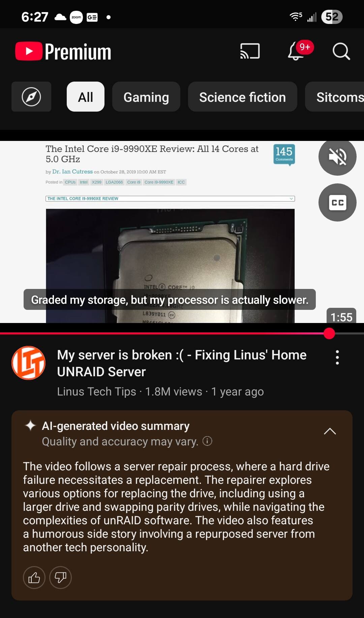Open Linus Tech Tips channel avatar
364x618 pixels.
tap(29, 363)
